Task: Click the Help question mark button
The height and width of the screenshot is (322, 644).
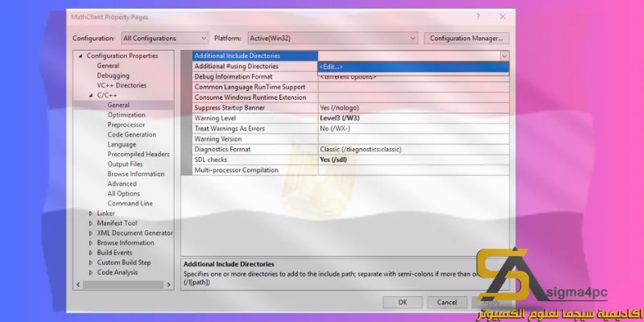Action: [x=477, y=17]
